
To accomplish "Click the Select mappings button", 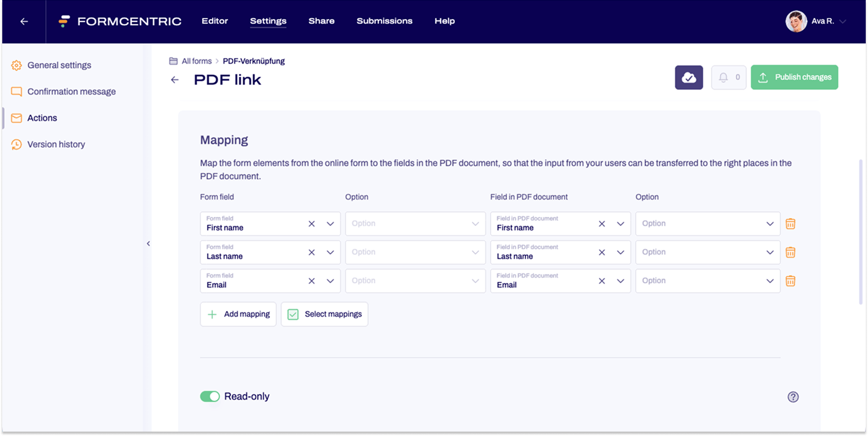I will pos(324,314).
